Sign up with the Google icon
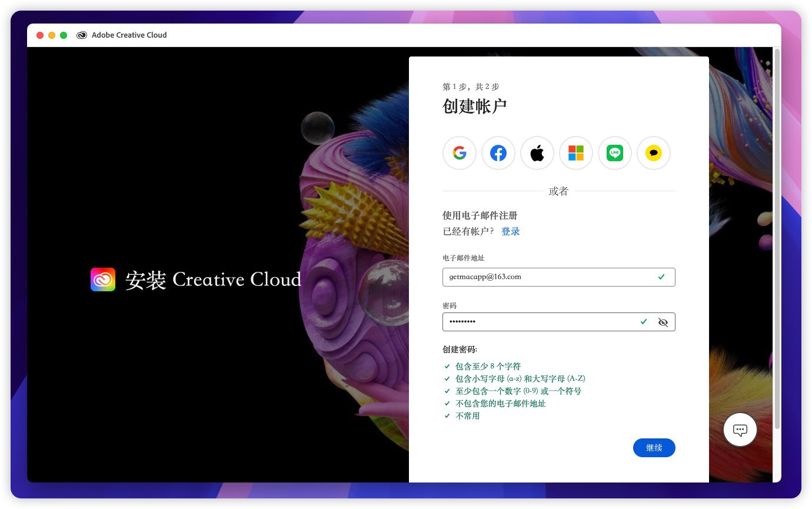The width and height of the screenshot is (812, 509). point(460,154)
